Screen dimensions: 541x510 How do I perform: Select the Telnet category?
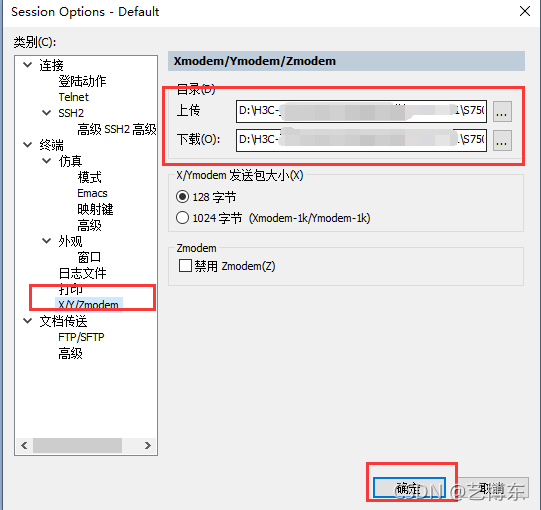tap(73, 97)
